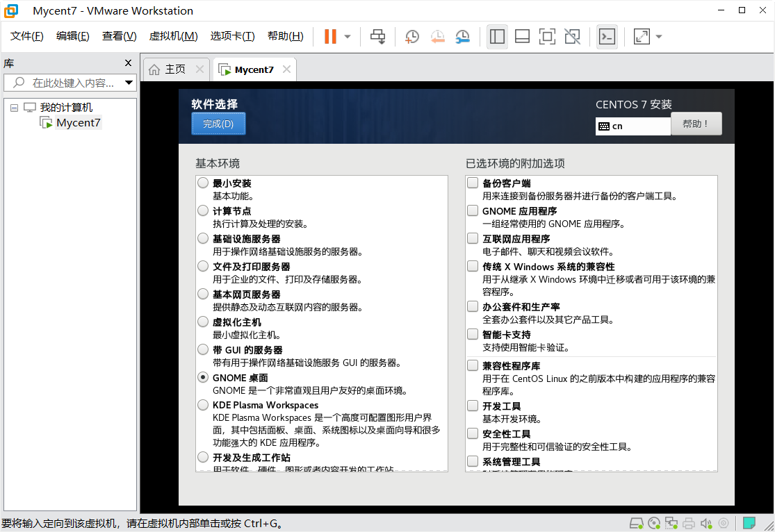Screen dimensions: 775x532
Task: Click the message log status icon
Action: coord(749,522)
